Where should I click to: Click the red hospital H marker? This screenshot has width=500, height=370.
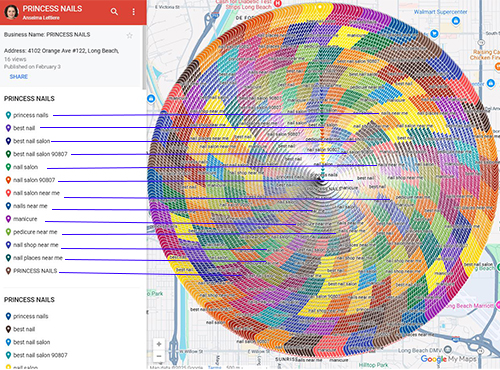coord(278,3)
